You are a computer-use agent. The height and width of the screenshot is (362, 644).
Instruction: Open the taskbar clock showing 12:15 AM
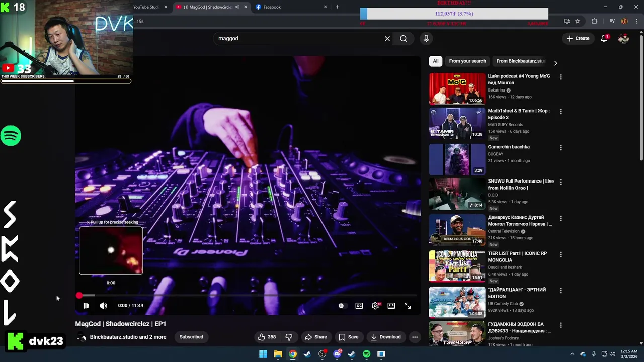(629, 354)
